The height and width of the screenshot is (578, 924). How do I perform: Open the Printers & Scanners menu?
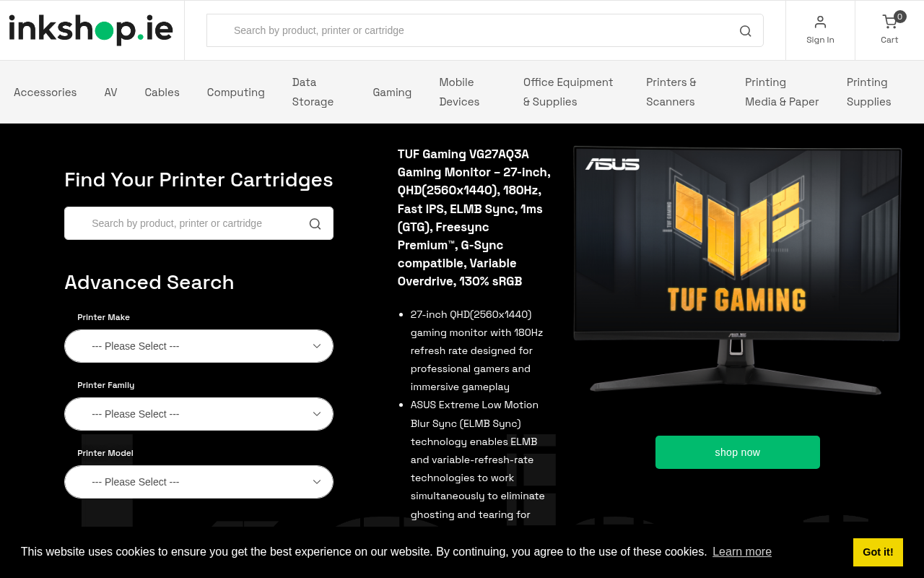[x=671, y=92]
